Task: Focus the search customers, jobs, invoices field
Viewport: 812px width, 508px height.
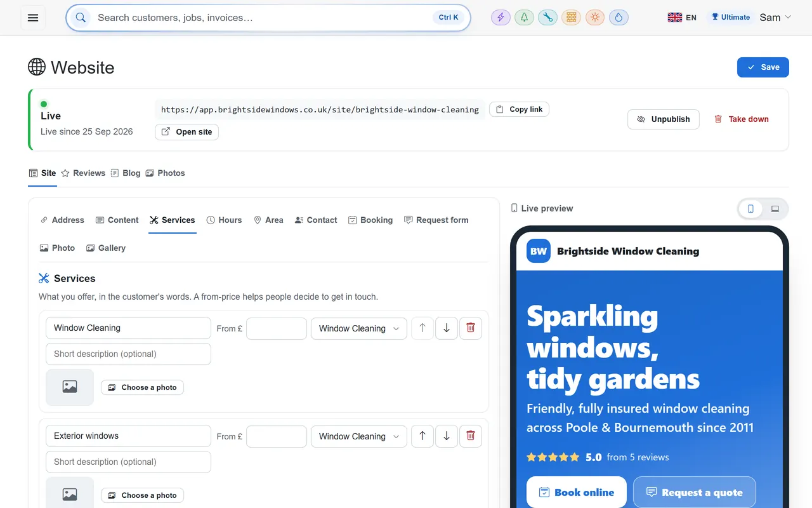Action: pos(268,18)
